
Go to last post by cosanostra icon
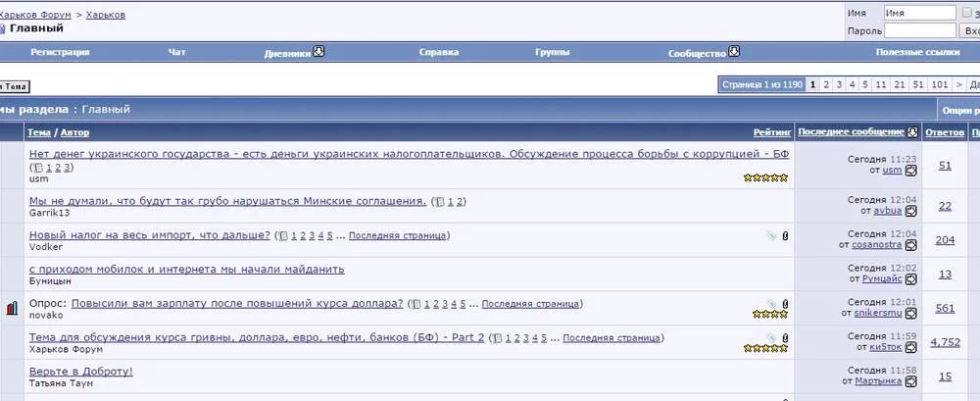[910, 245]
